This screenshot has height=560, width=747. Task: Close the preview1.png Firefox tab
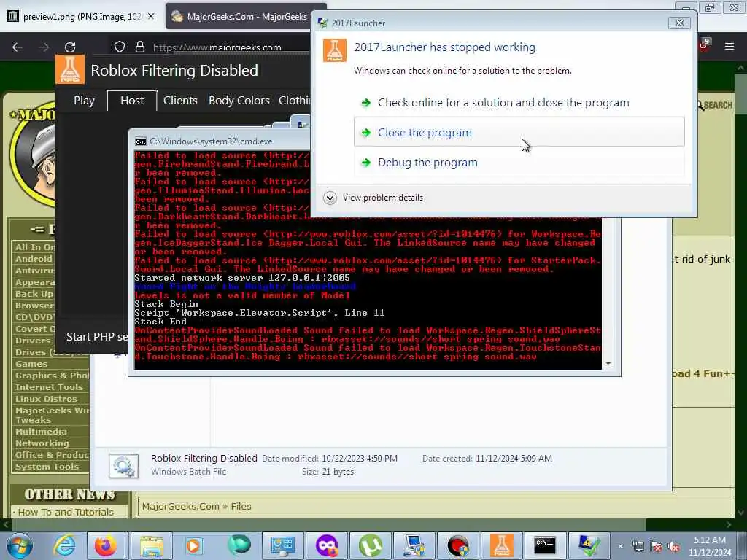151,16
